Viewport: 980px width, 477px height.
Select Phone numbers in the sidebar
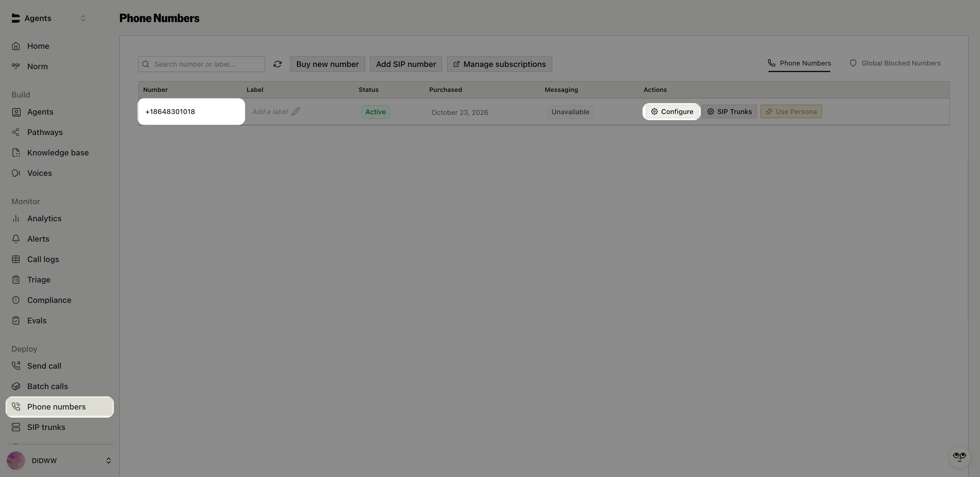59,407
